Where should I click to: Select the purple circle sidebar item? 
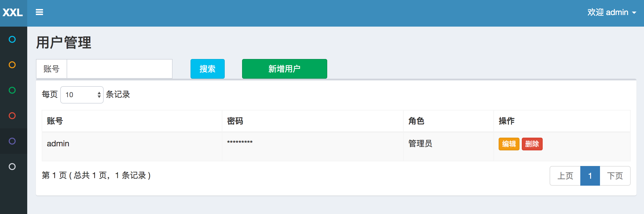tap(12, 141)
